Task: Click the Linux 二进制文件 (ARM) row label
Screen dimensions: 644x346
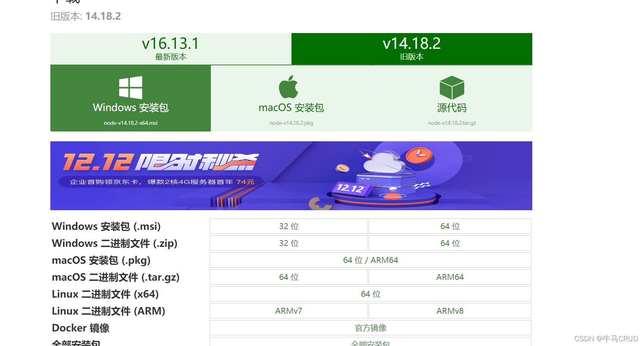Action: (x=109, y=311)
